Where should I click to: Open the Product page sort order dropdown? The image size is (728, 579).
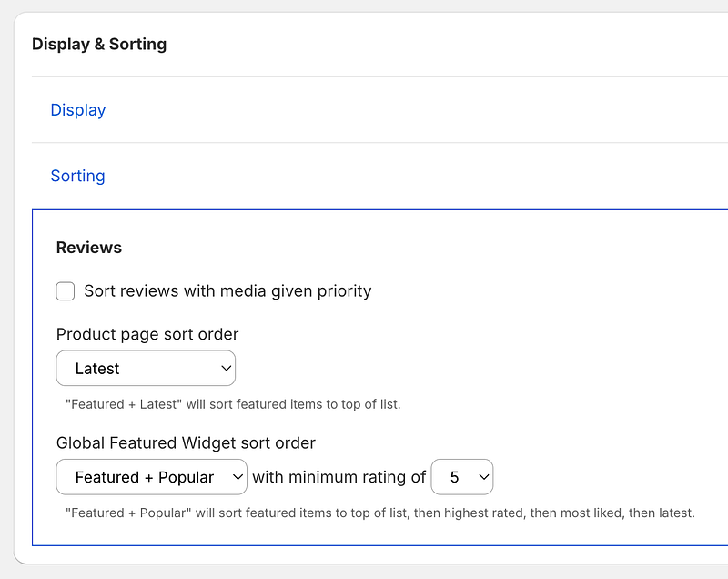click(146, 368)
